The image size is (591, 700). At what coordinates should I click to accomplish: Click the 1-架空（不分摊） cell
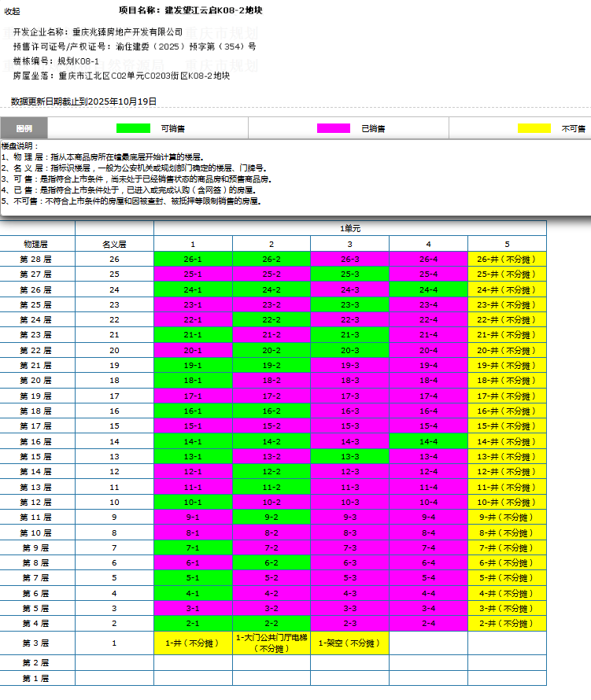tap(349, 643)
